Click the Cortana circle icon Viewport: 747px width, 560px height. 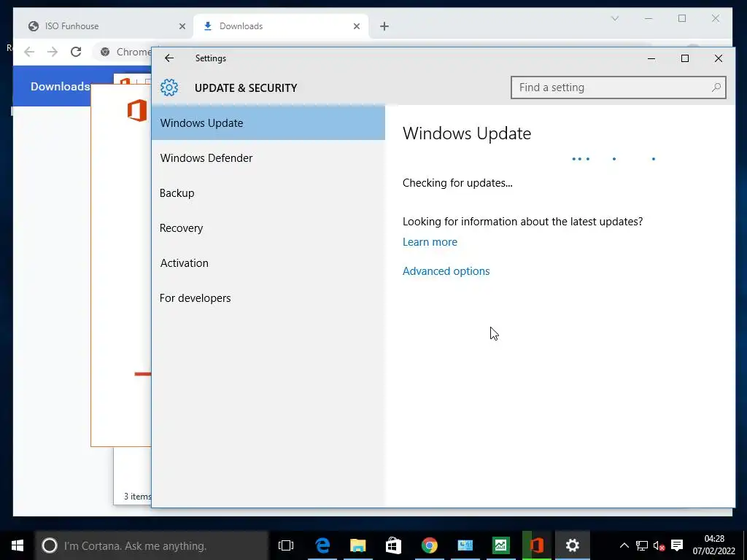pyautogui.click(x=50, y=545)
